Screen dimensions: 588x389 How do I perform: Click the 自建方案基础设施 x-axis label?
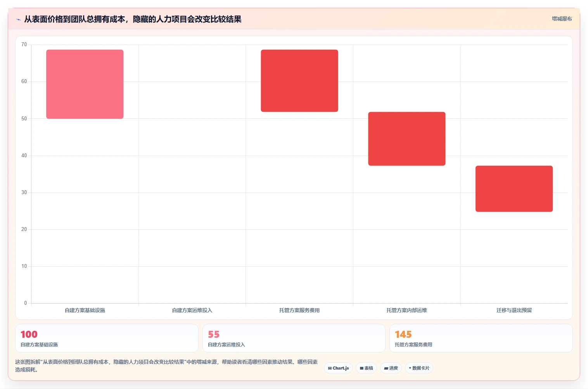pos(85,310)
